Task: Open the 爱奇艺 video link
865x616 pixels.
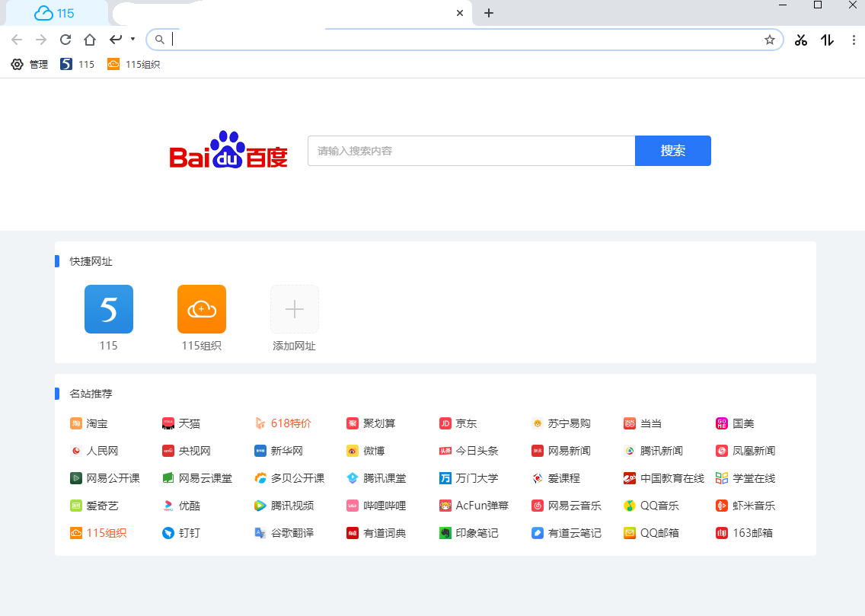Action: pos(94,506)
